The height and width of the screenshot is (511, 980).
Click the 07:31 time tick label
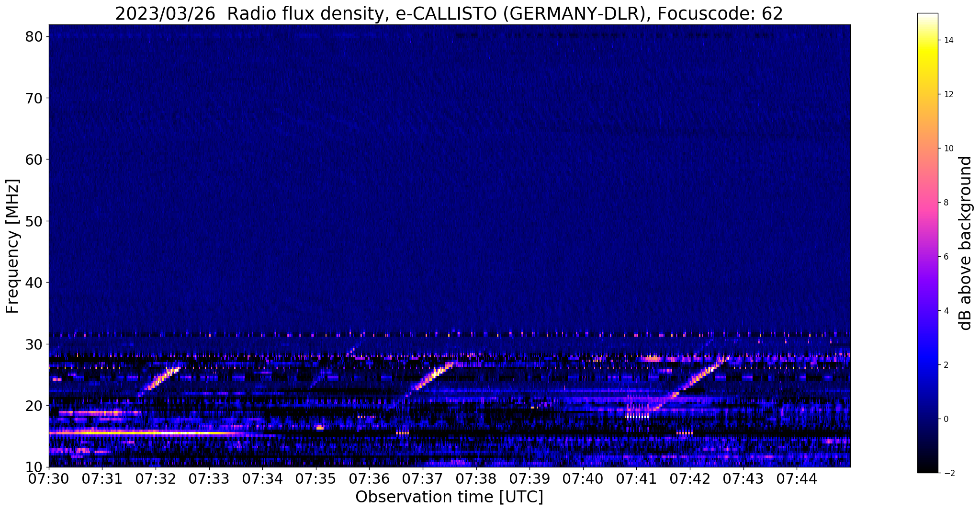(x=102, y=478)
